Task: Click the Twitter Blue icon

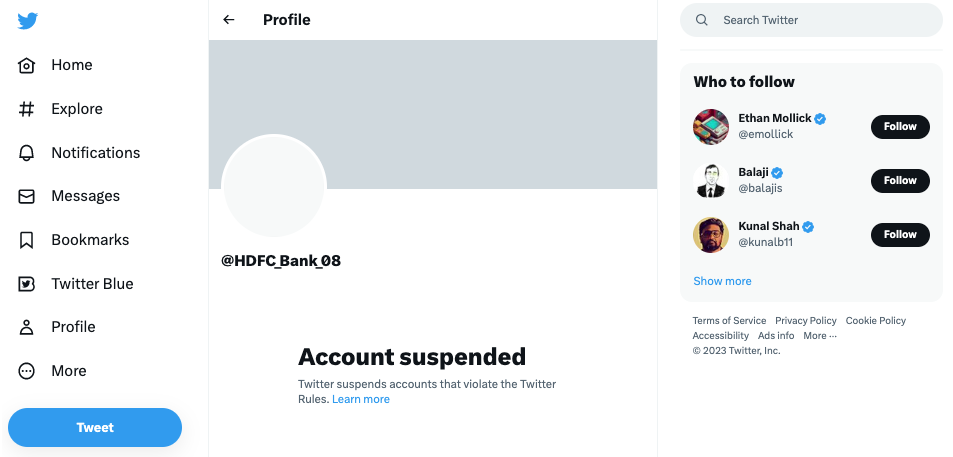Action: point(27,284)
